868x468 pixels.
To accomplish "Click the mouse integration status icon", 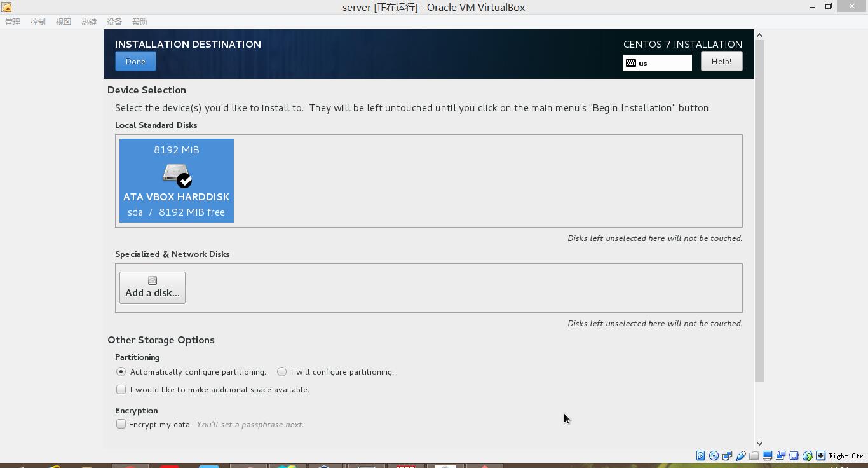I will pos(807,456).
